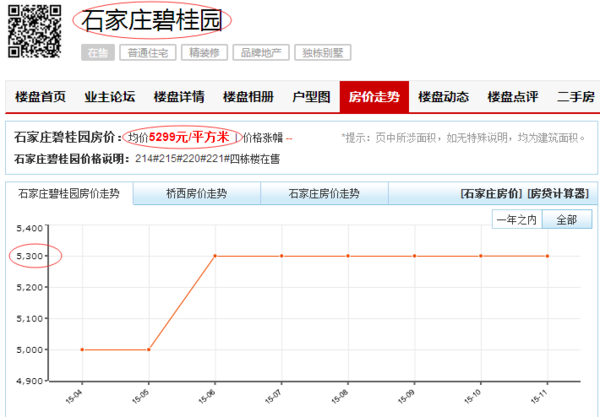Click the 提示 building area note text
This screenshot has height=417, width=600.
(464, 138)
